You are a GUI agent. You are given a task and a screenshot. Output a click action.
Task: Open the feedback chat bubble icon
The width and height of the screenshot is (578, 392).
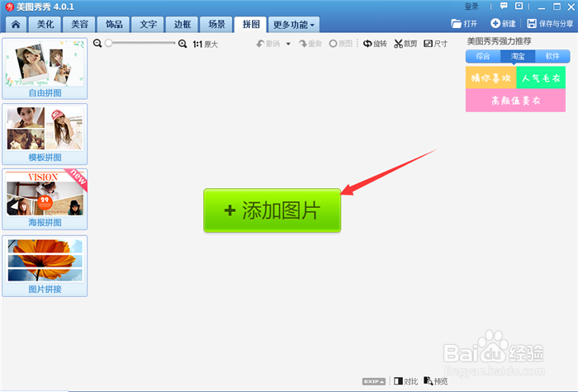(504, 6)
